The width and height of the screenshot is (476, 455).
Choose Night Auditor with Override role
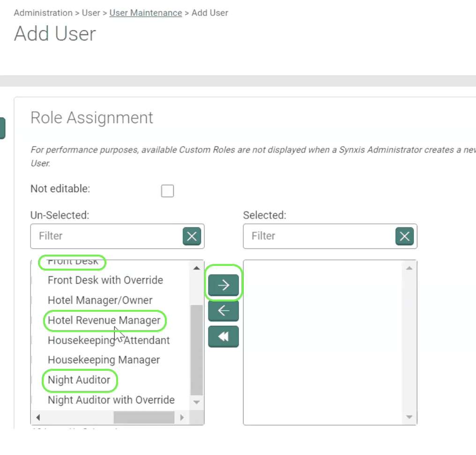[x=111, y=400]
